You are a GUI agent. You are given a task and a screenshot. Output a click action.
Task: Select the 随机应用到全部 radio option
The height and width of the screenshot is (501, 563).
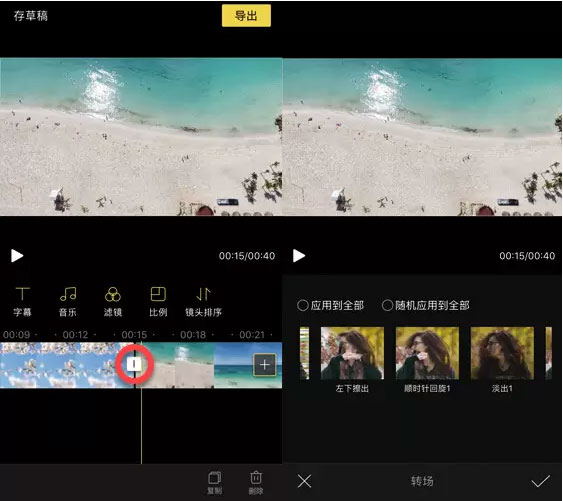coord(425,305)
